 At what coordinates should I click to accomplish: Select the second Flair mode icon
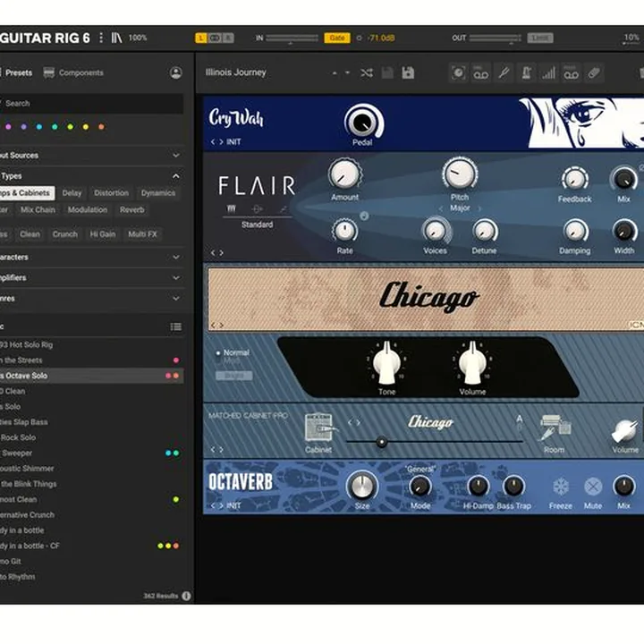pyautogui.click(x=257, y=209)
